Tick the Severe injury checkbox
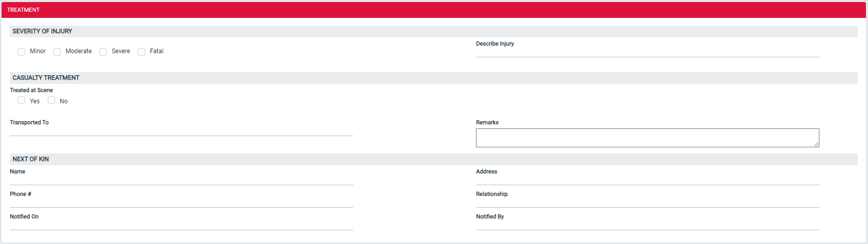 [x=103, y=52]
